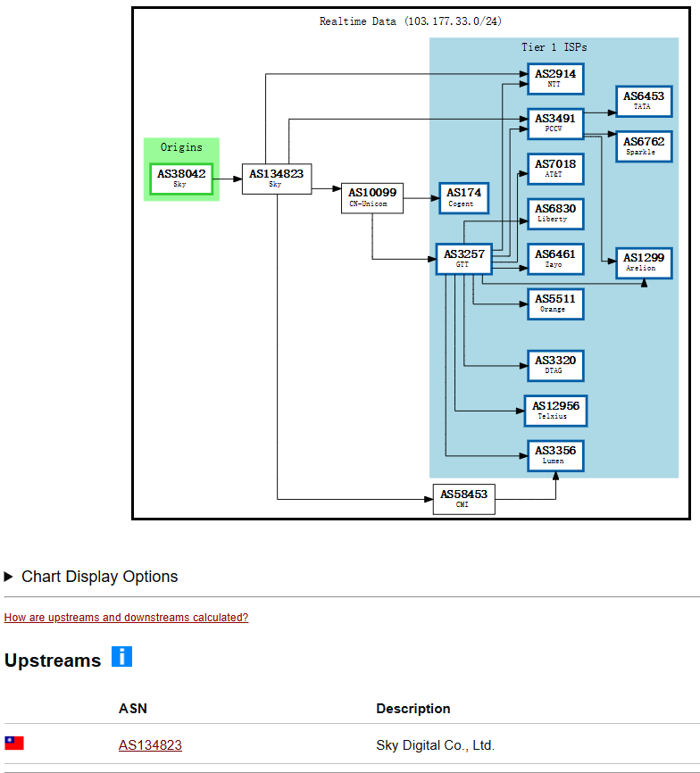700x773 pixels.
Task: Select the AS7018 AT&T node
Action: [x=555, y=169]
